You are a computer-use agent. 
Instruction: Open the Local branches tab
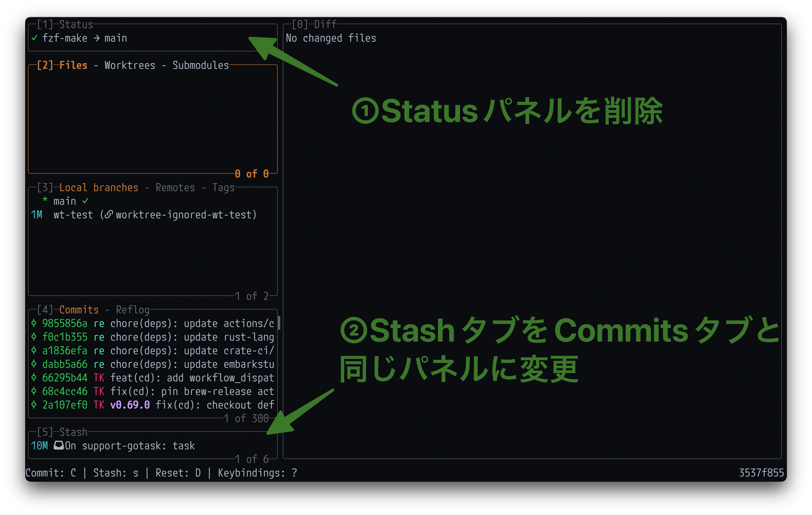[x=99, y=187]
